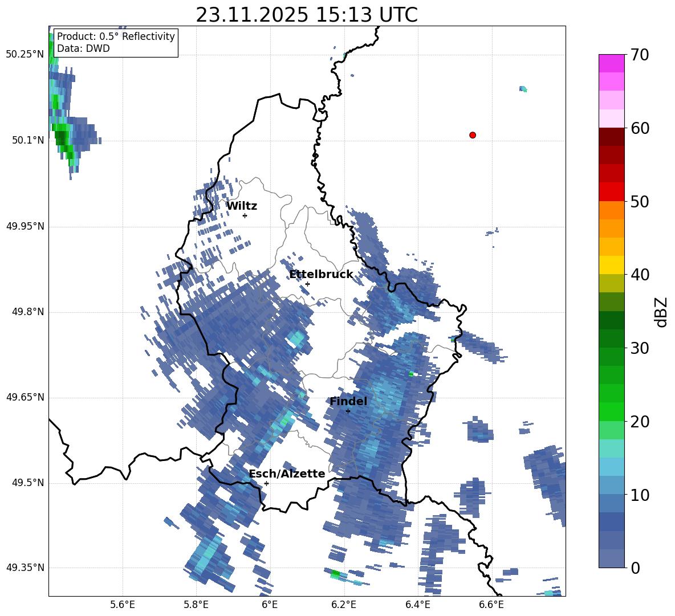Click the 49.65°N latitude label
The height and width of the screenshot is (616, 675).
(x=25, y=397)
